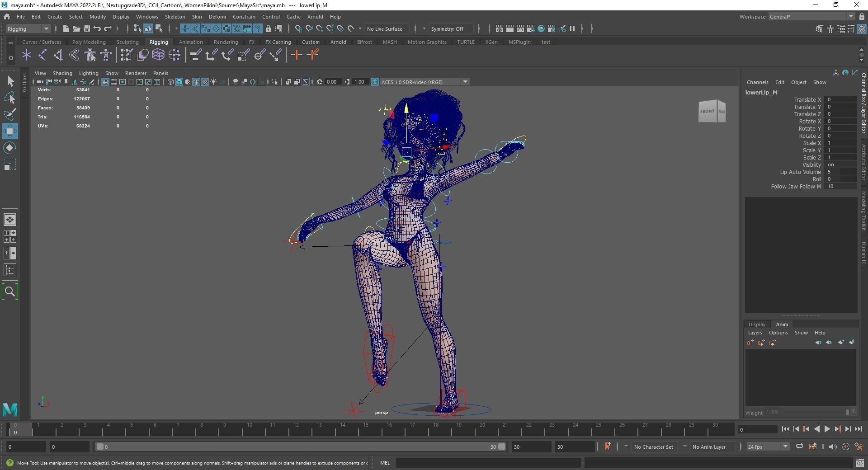Screen dimensions: 868x470
Task: Click the Create Cluster shelf icon
Action: click(174, 55)
